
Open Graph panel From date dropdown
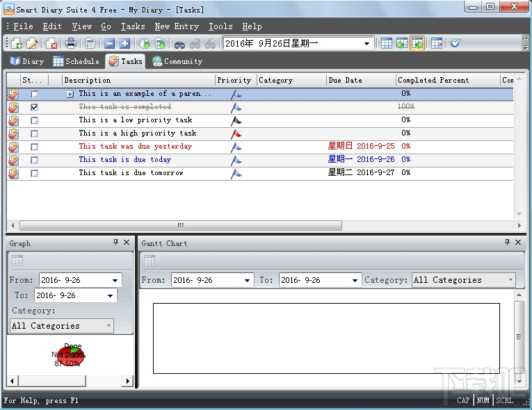click(x=115, y=280)
